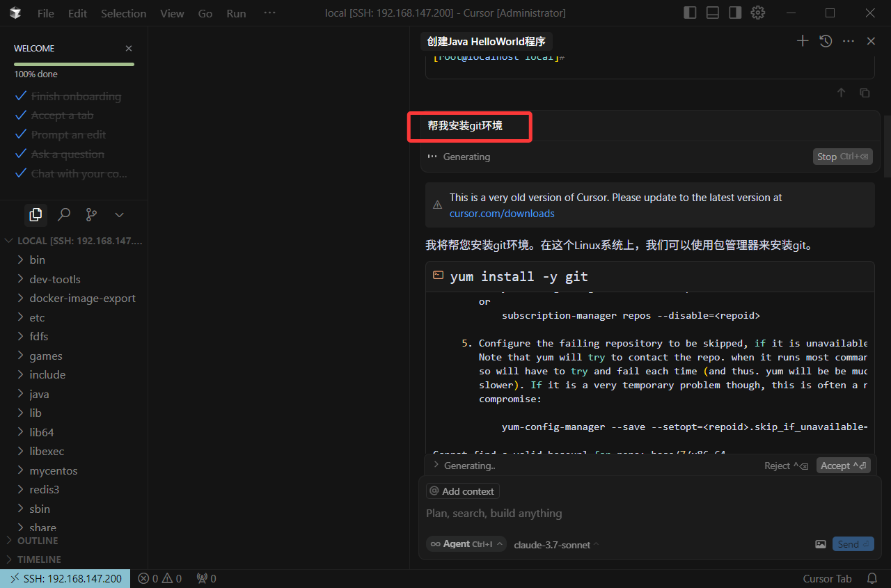This screenshot has height=588, width=891.
Task: Expand the games folder
Action: 74,356
